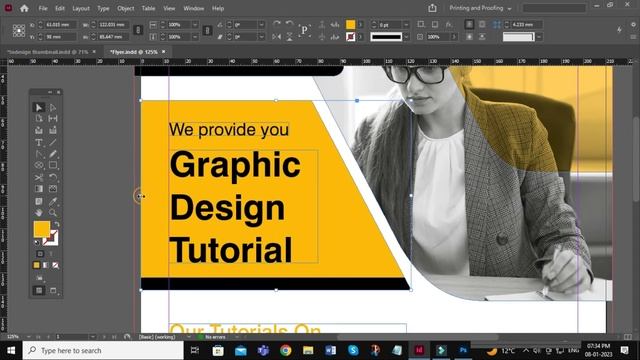Click Type here to search box

103,351
